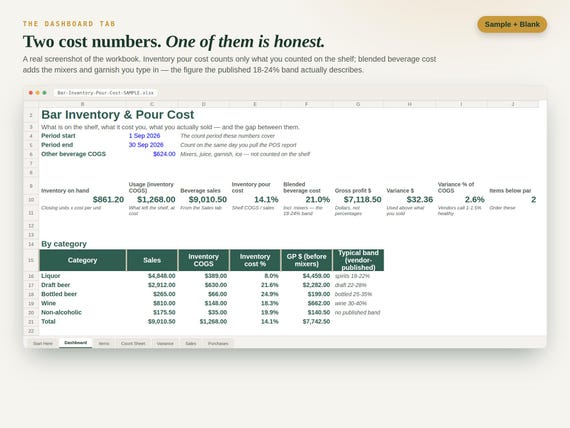570x428 pixels.
Task: Click Total GP cell $7,742.50
Action: 316,321
